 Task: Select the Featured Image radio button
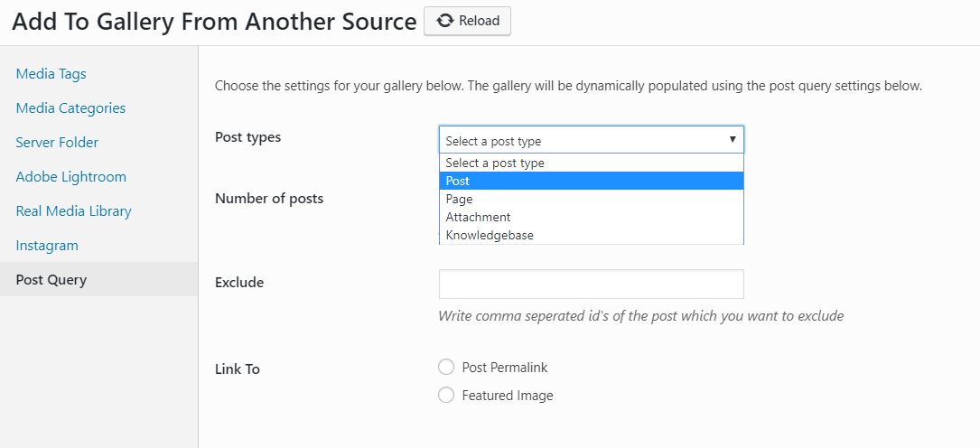(446, 395)
